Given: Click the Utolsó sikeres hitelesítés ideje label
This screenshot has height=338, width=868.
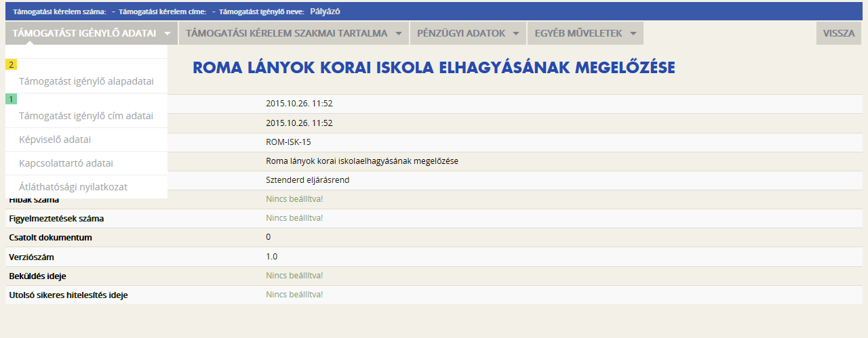Looking at the screenshot, I should (x=68, y=295).
